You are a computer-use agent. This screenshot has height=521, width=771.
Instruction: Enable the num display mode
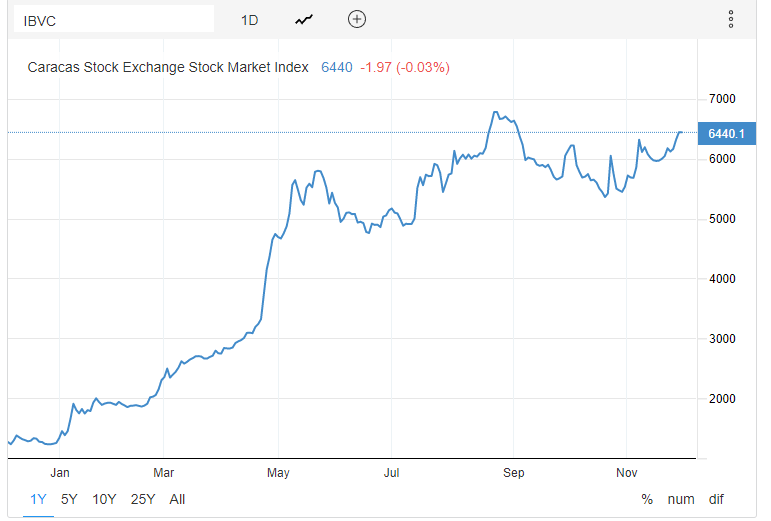click(x=681, y=499)
